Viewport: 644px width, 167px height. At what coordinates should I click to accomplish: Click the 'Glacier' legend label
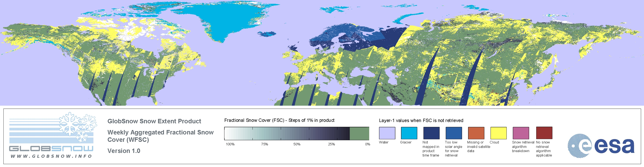coord(406,142)
